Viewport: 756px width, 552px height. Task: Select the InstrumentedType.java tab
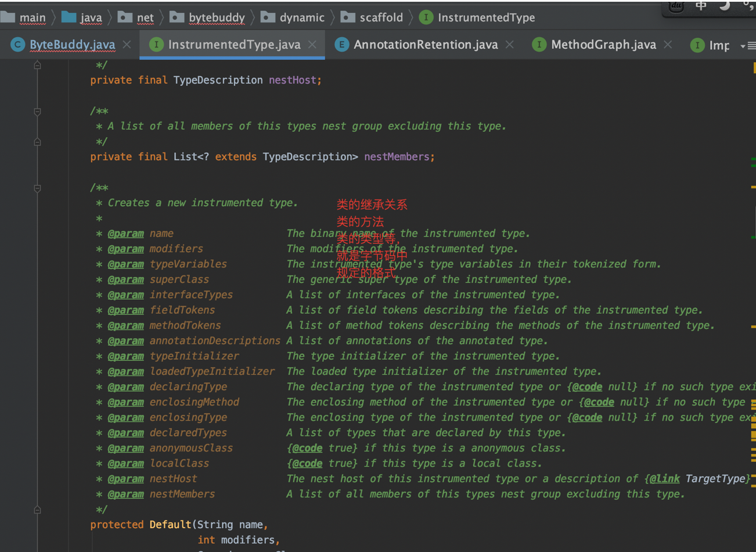[x=234, y=45]
